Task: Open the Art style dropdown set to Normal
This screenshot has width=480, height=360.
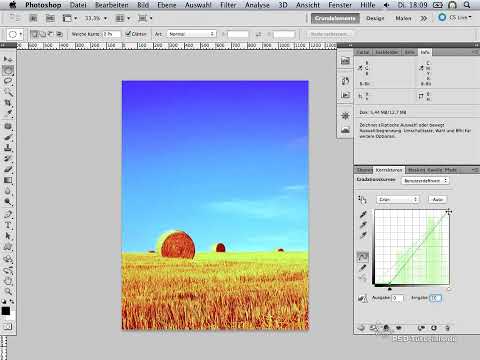Action: 191,34
